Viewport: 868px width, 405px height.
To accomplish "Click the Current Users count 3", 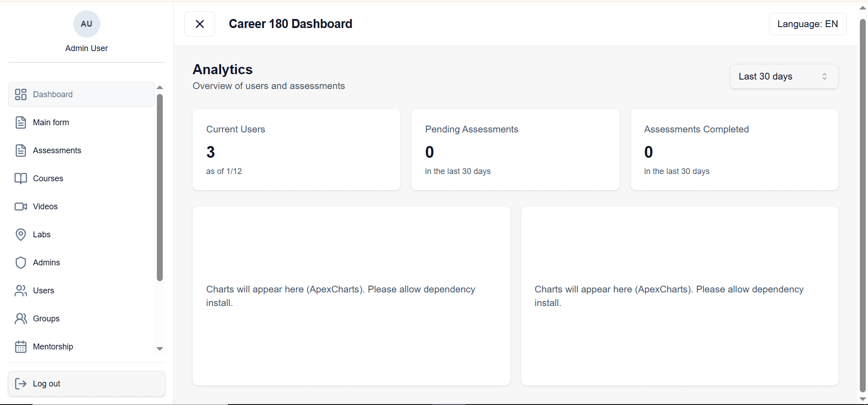I will tap(211, 152).
